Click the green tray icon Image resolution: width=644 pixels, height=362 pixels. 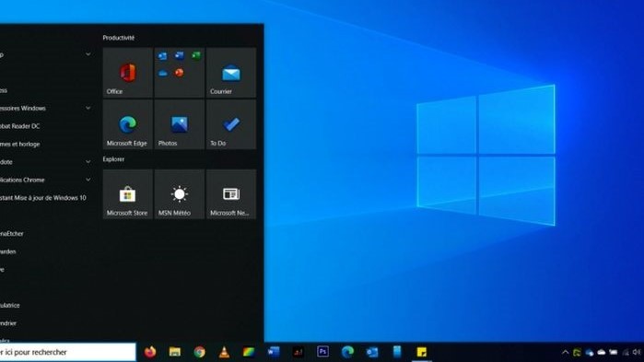coord(577,352)
